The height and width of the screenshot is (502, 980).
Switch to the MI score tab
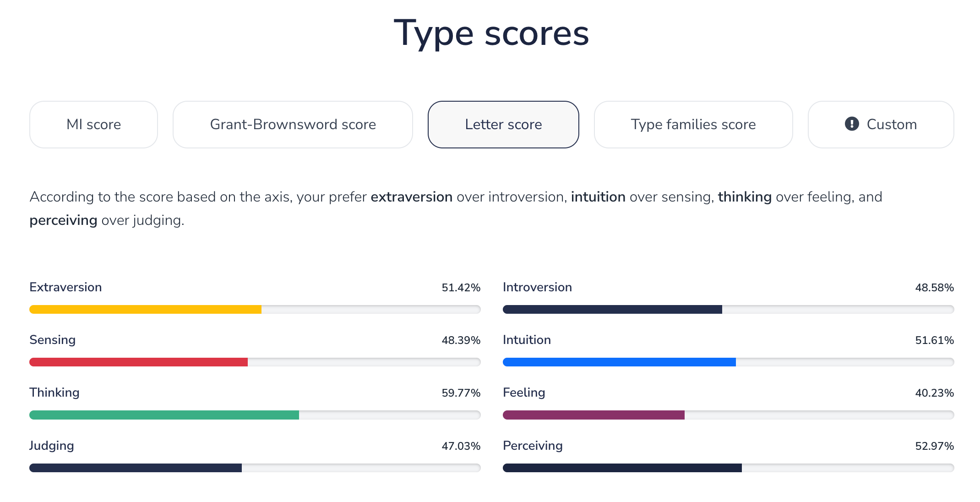click(x=93, y=125)
